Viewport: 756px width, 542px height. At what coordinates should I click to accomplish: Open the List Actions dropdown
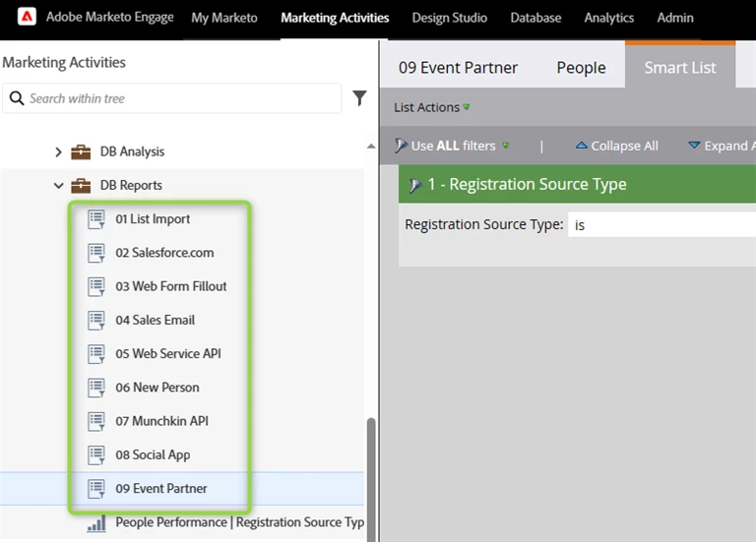[431, 107]
